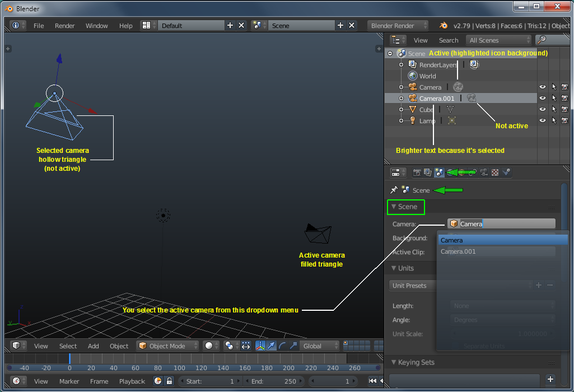
Task: Click the timeline Start frame field
Action: (x=210, y=381)
